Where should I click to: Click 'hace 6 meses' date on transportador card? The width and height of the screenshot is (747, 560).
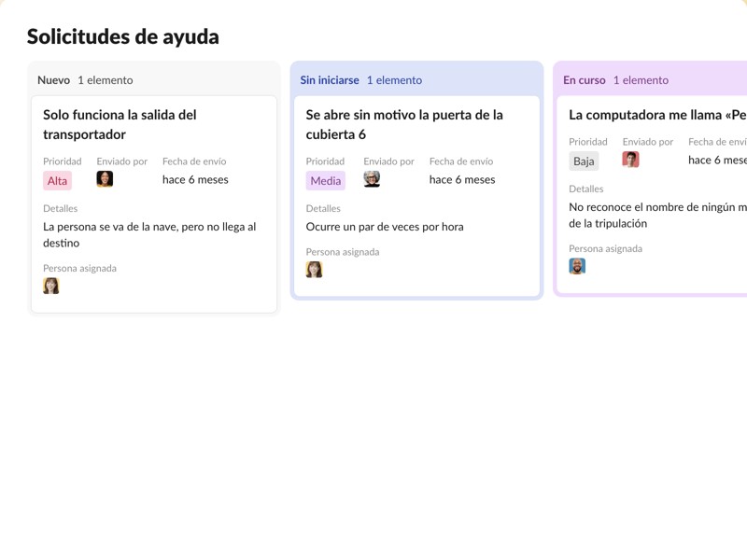click(195, 179)
